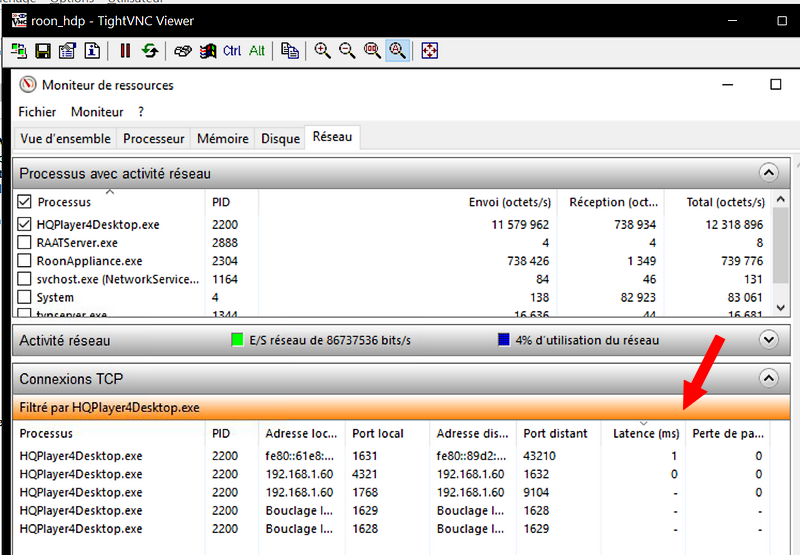Open the Fichier menu
The width and height of the screenshot is (800, 555).
(x=37, y=112)
